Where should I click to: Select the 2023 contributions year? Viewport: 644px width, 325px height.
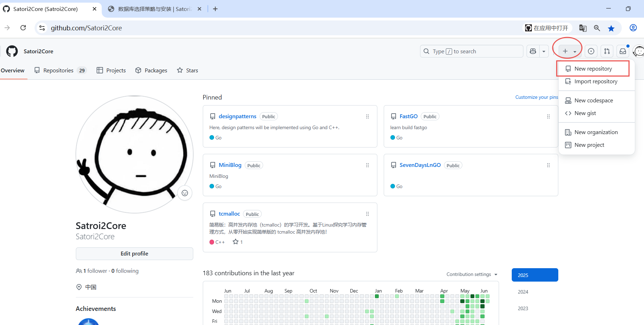pos(535,308)
